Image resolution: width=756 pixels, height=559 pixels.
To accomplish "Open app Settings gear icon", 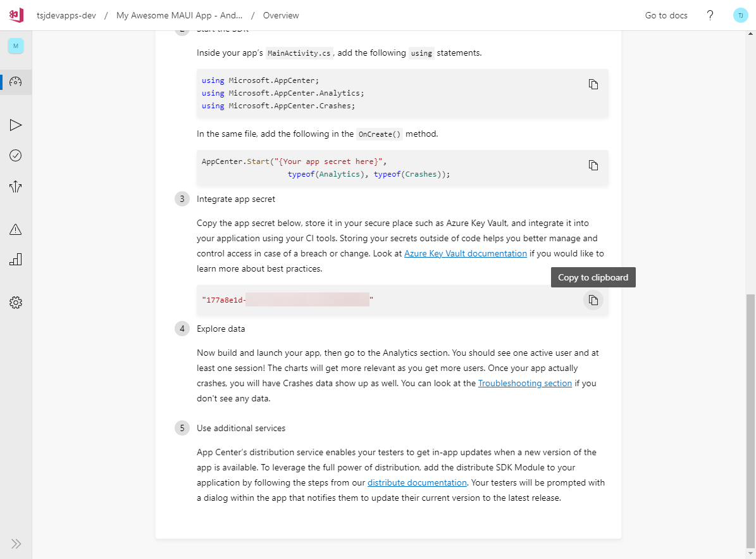I will coord(16,303).
